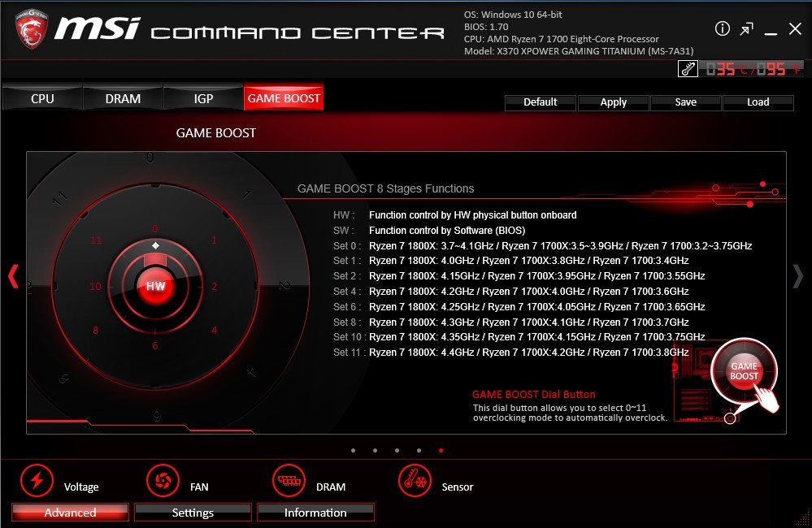The height and width of the screenshot is (528, 812).
Task: Click the "Set 1" frequency row
Action: (511, 261)
